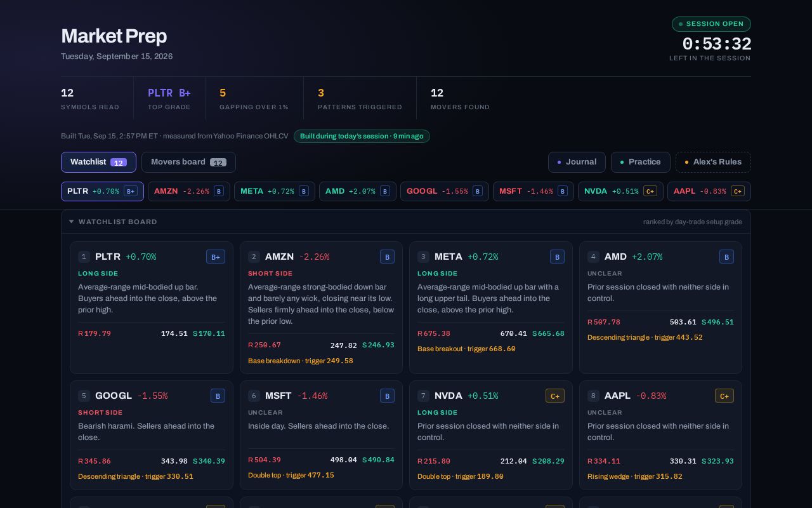
Task: Click resistance value R 179.79 on PLTR card
Action: pos(95,333)
